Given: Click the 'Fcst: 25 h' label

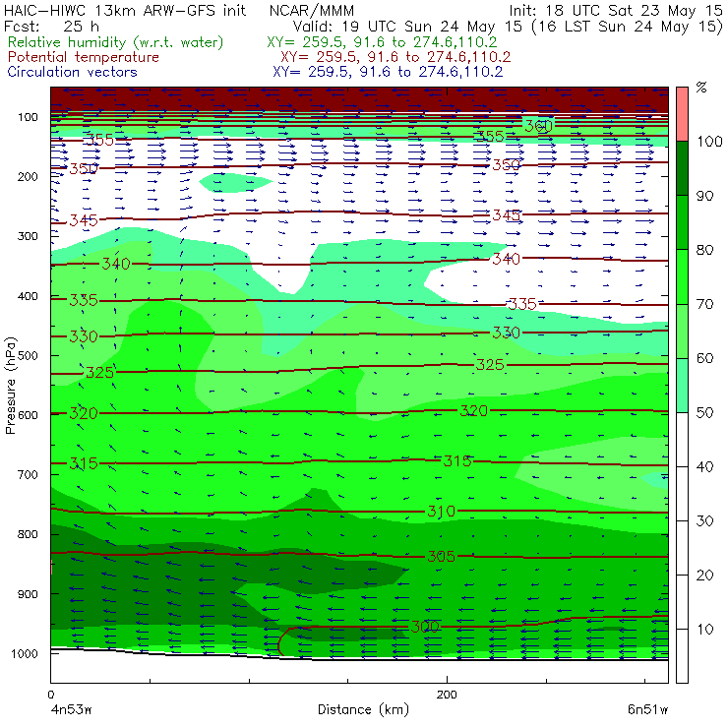Looking at the screenshot, I should (51, 26).
